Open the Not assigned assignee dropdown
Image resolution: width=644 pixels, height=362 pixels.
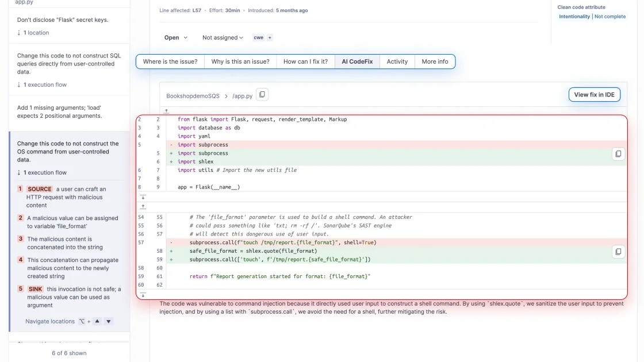click(x=223, y=37)
